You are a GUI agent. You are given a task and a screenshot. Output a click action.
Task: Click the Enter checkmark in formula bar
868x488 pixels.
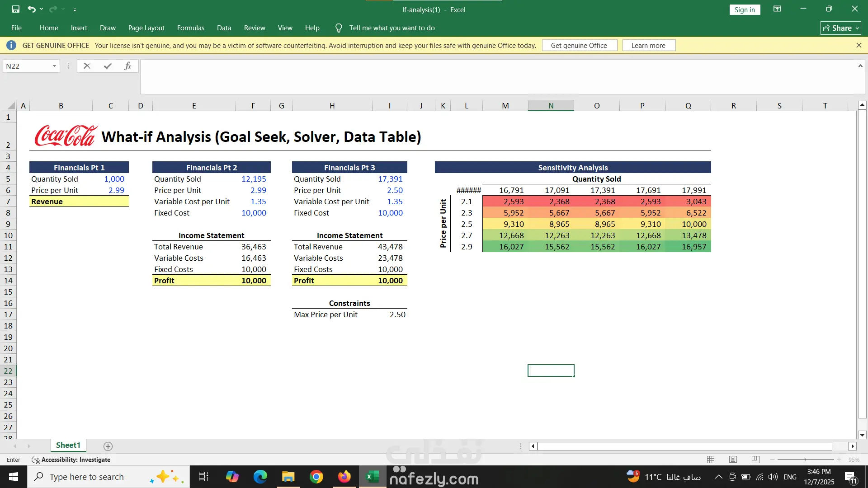(x=108, y=66)
